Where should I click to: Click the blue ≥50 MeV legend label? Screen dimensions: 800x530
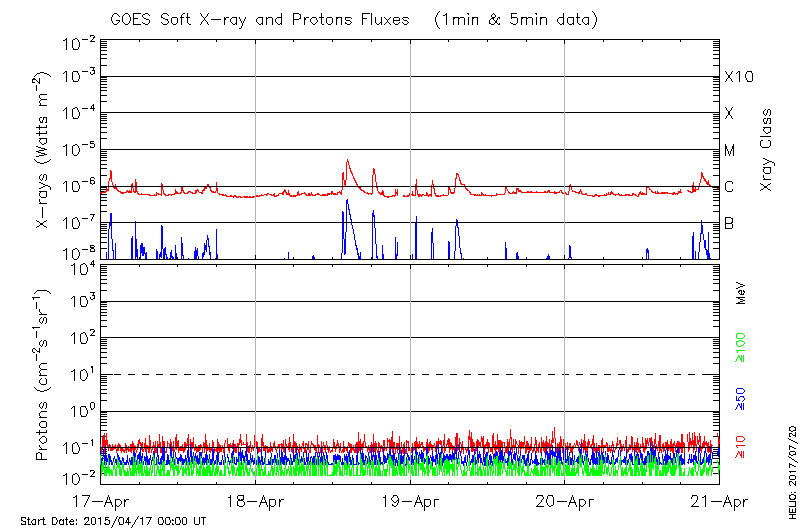tap(741, 398)
